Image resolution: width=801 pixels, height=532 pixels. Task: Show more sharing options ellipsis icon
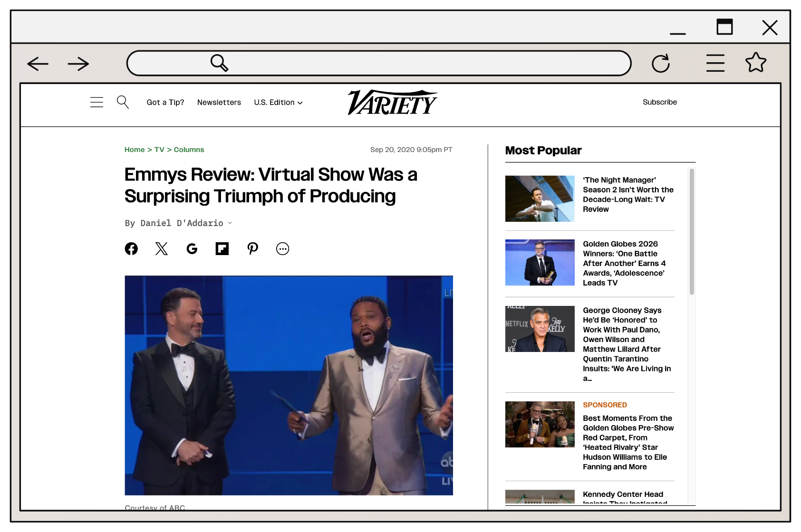pyautogui.click(x=283, y=248)
